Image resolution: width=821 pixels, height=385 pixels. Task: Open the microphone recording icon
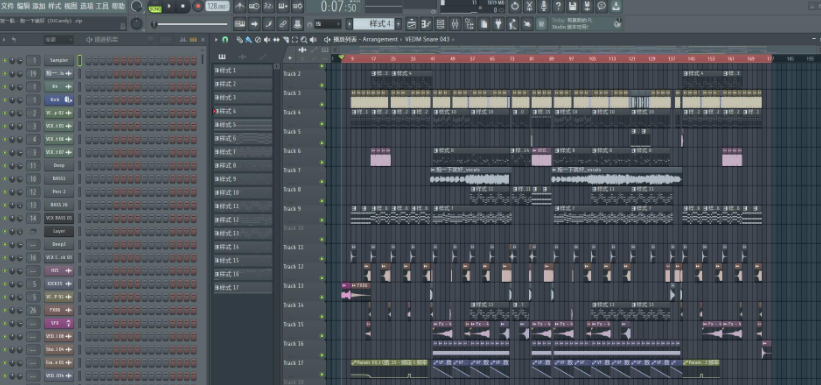(544, 6)
